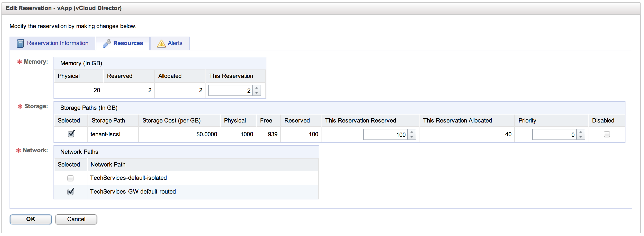The image size is (644, 236).
Task: Increase memory This Reservation value with up arrow
Action: click(x=257, y=88)
